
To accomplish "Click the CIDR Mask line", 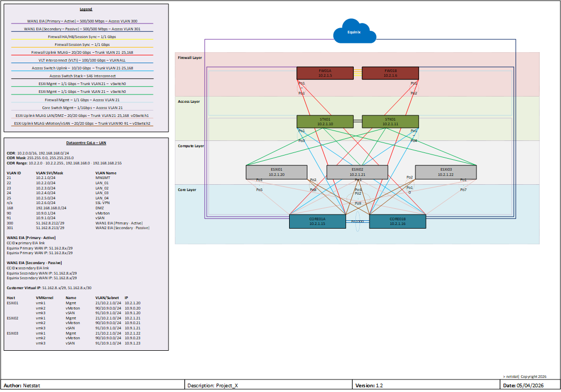I will tap(40, 158).
